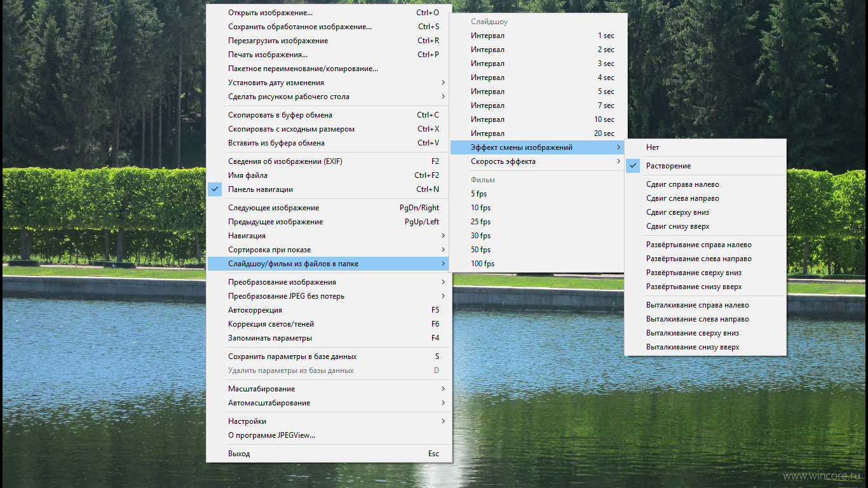Expand the 'Автомасштабирование' submenu
The width and height of the screenshot is (868, 488).
coord(329,403)
